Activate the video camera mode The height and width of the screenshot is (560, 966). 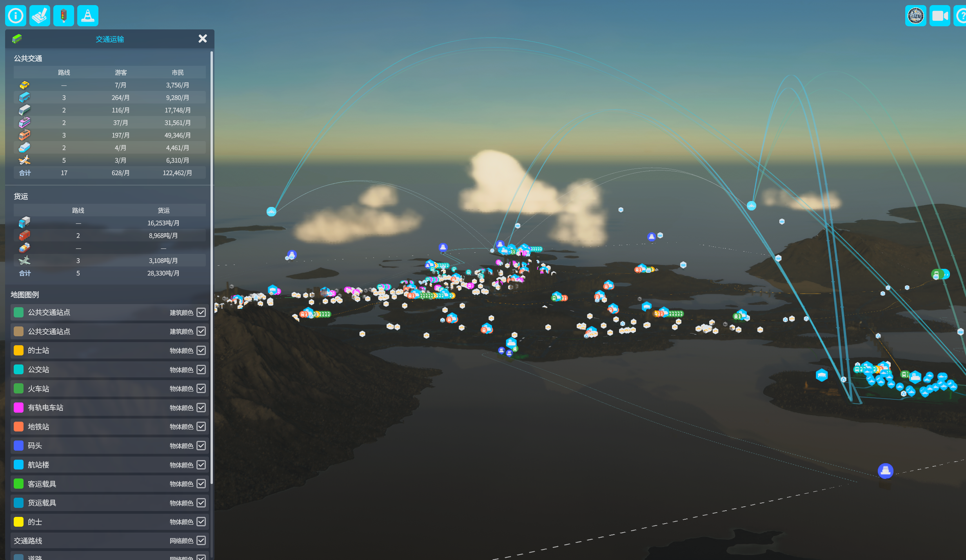[939, 16]
